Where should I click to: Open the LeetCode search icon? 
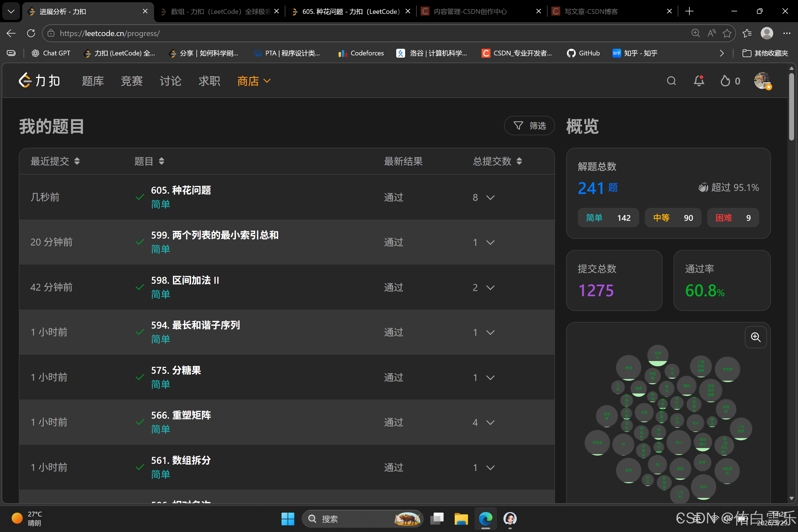coord(671,81)
